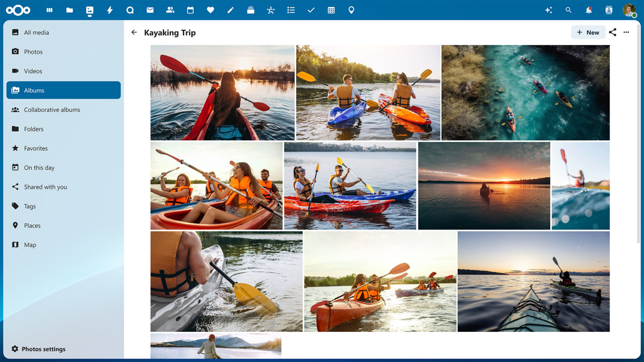644x362 pixels.
Task: Launch the Calendar app icon
Action: [190, 10]
